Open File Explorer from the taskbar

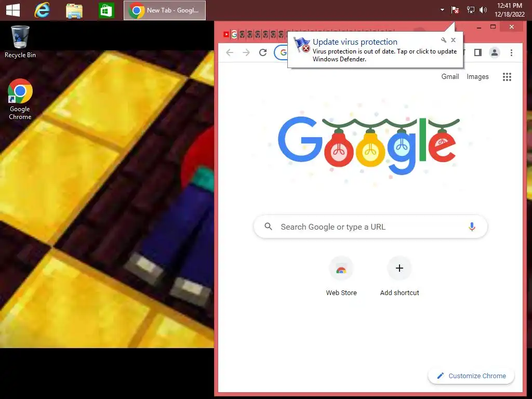(74, 10)
